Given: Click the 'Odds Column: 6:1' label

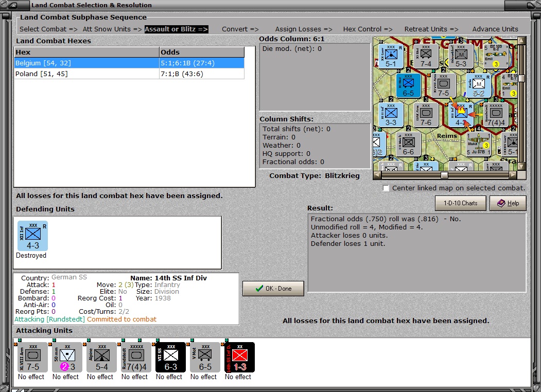Looking at the screenshot, I should [x=292, y=39].
